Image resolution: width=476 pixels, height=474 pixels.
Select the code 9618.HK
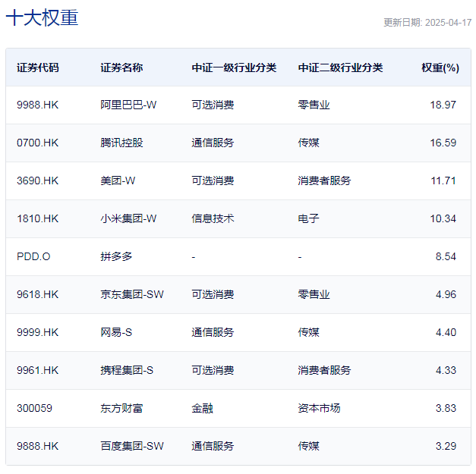38,294
